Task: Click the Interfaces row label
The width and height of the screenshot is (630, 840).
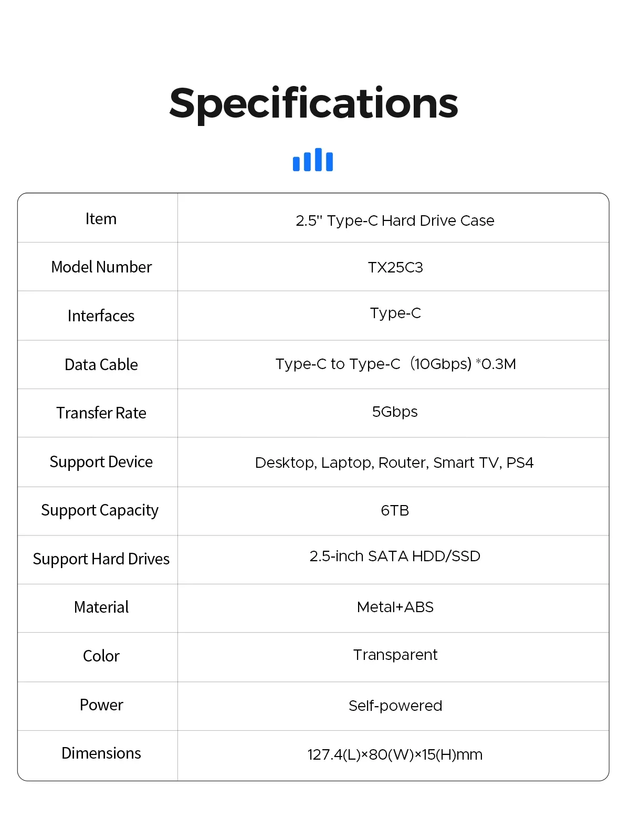Action: 101,316
